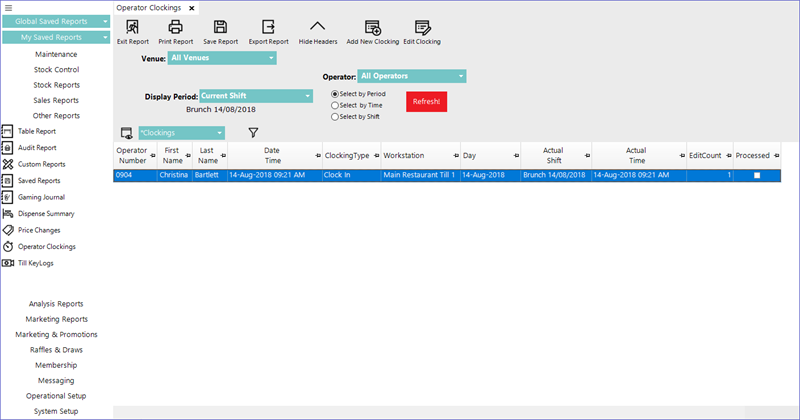The height and width of the screenshot is (420, 800).
Task: Click the filter funnel icon
Action: click(x=253, y=133)
